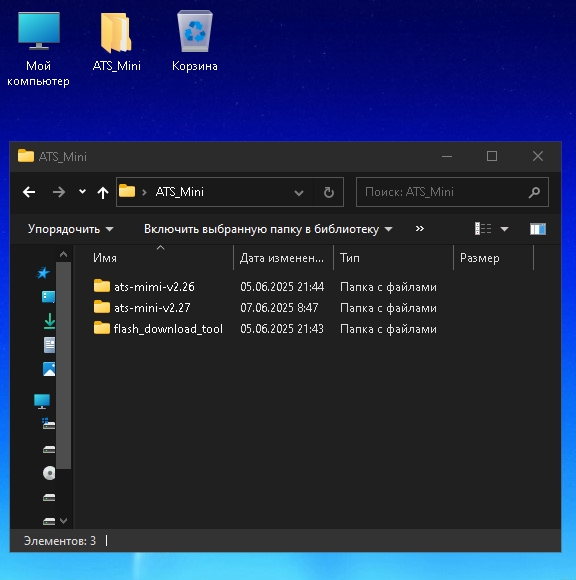Open view options dropdown arrow
Viewport: 576px width, 580px height.
(504, 229)
